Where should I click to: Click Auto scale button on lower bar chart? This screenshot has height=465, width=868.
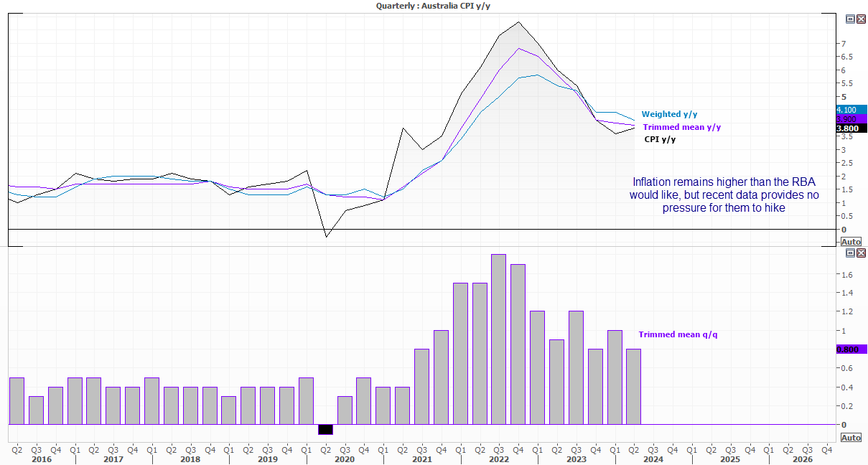click(851, 438)
